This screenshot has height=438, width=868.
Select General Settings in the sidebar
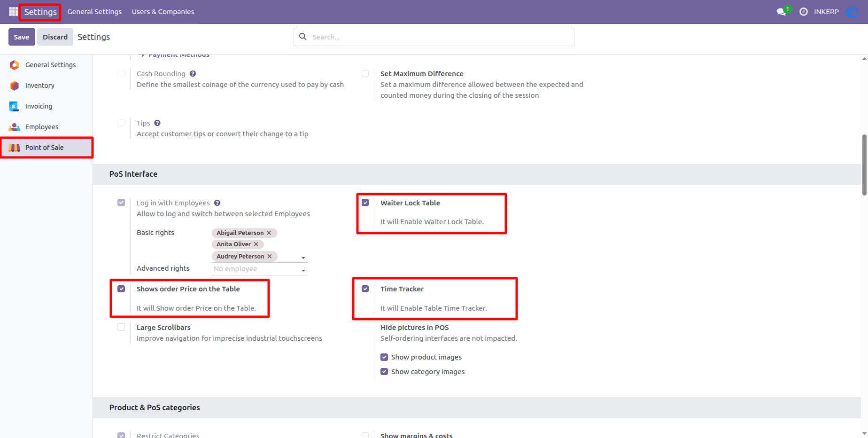click(46, 65)
